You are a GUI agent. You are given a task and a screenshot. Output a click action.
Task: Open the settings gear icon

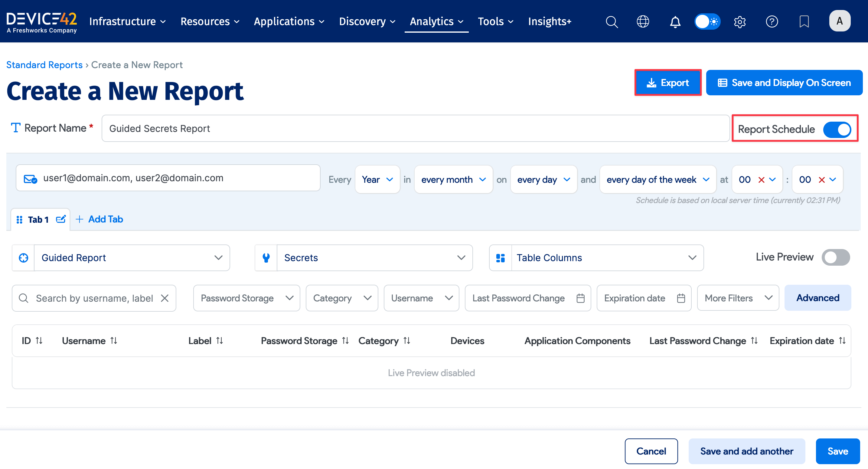(740, 21)
